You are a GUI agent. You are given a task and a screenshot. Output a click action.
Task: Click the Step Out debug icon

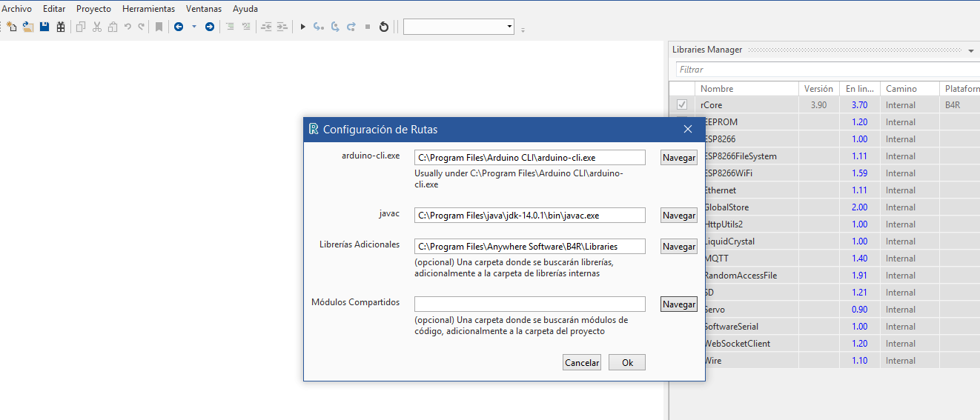pos(351,27)
